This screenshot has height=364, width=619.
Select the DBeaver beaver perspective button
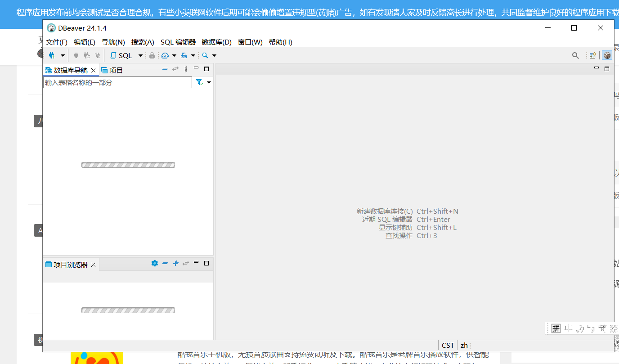pos(607,55)
